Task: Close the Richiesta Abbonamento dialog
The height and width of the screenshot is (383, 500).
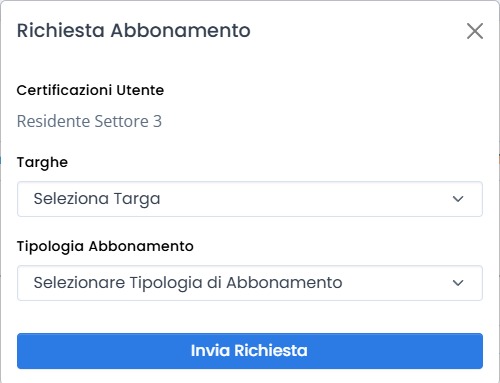Action: 475,31
